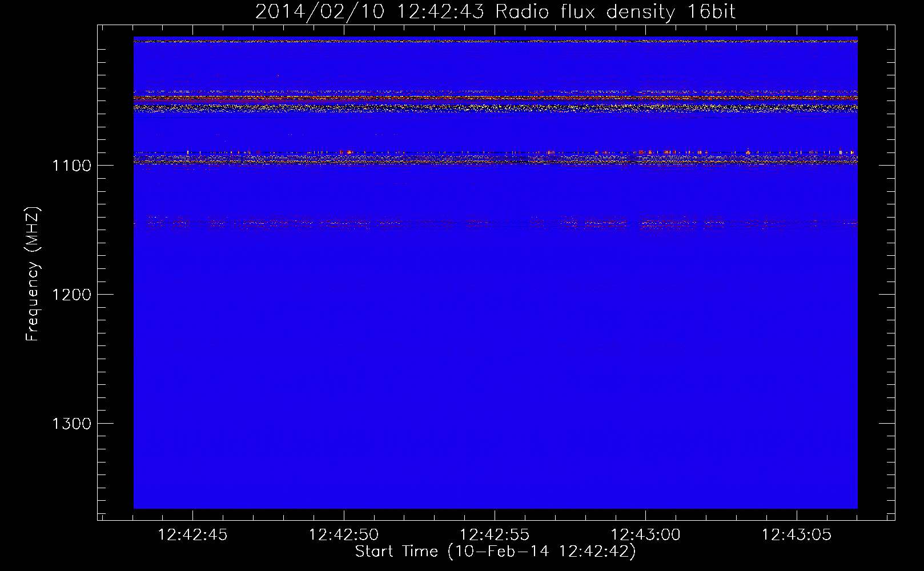Click the 12:43:00 time tick label

pos(646,535)
